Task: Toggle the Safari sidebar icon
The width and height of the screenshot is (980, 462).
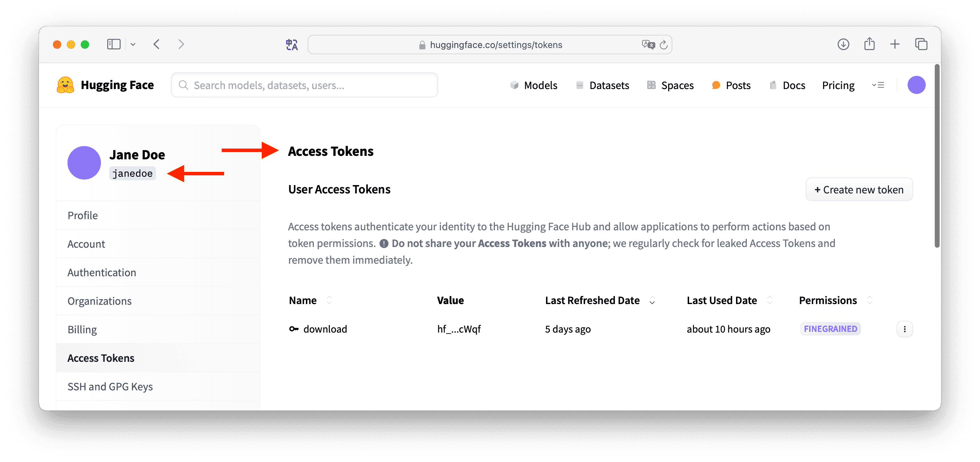Action: [x=113, y=45]
